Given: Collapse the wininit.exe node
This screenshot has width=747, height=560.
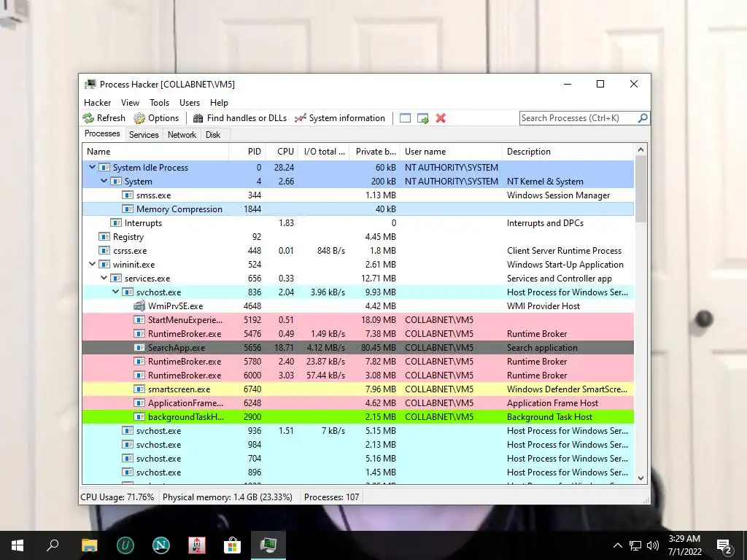Looking at the screenshot, I should click(92, 264).
